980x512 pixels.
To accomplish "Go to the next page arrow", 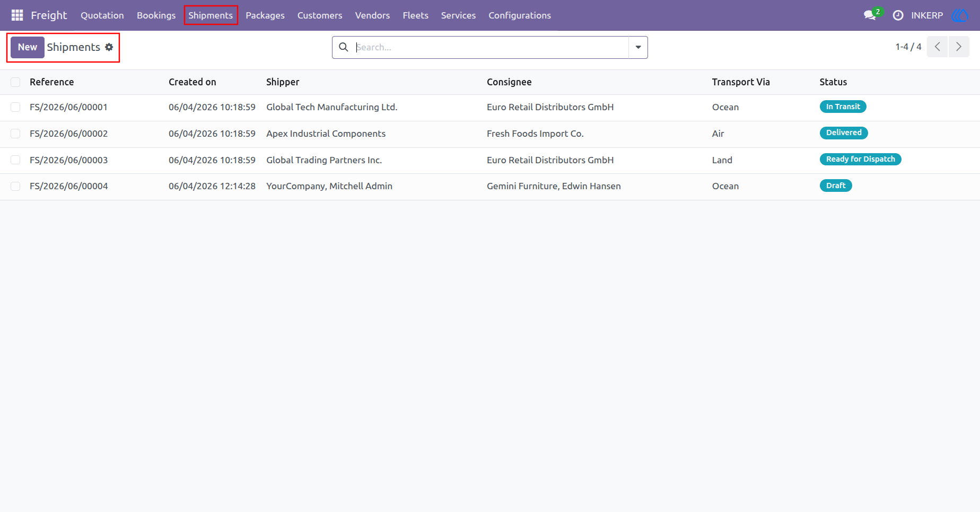I will click(959, 47).
